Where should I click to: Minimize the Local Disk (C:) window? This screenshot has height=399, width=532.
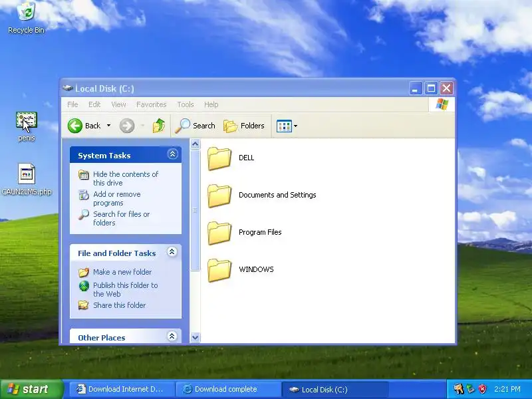pos(415,88)
